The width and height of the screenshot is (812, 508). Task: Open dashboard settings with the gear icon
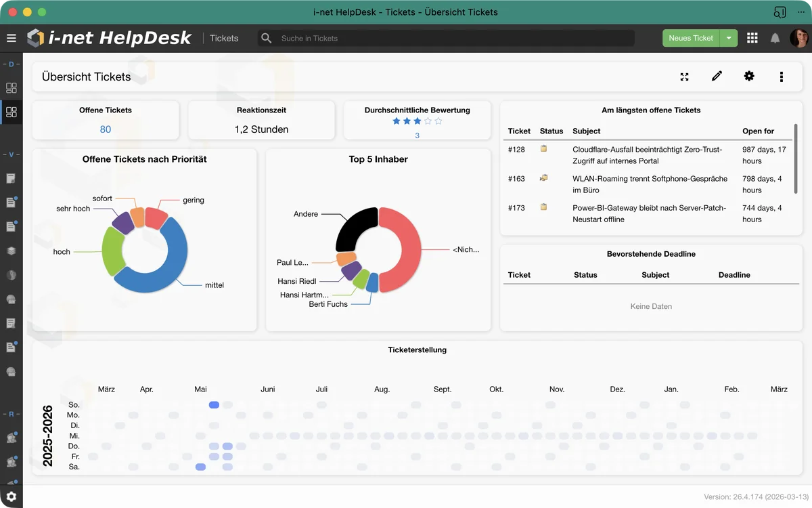pos(749,77)
